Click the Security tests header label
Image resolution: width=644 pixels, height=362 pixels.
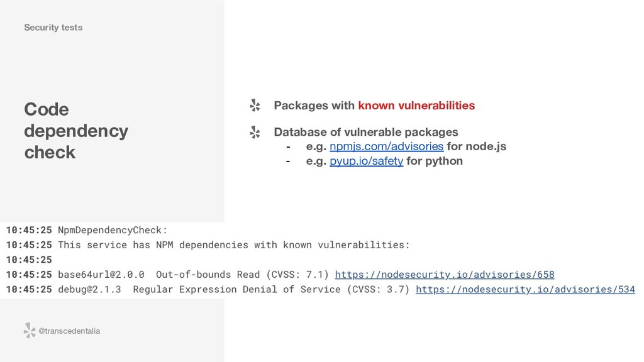tap(53, 28)
